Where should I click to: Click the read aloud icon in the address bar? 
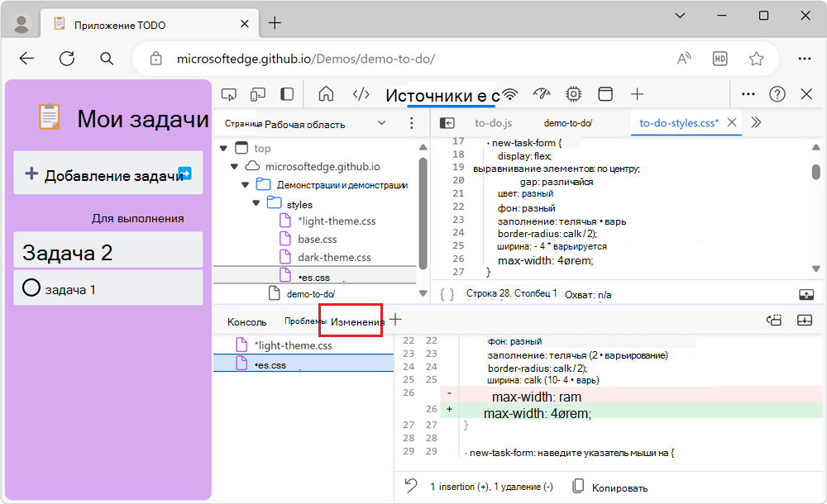(684, 59)
